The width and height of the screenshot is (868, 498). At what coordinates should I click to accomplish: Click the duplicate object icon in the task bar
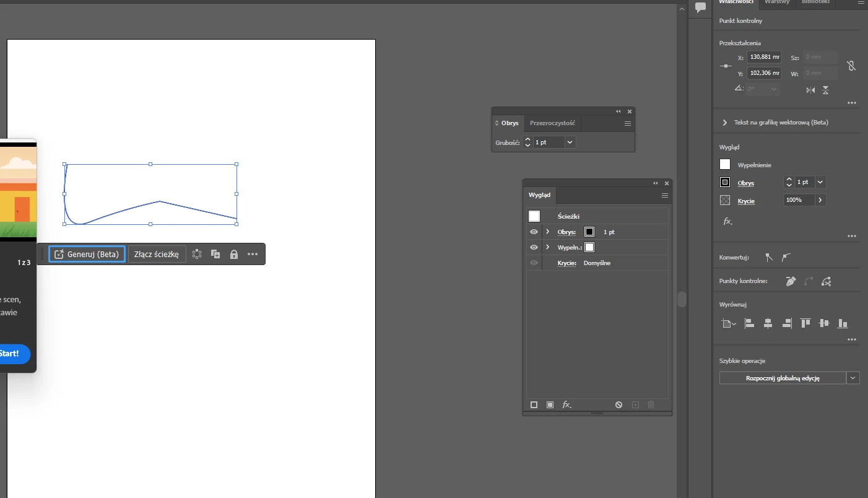click(x=215, y=254)
